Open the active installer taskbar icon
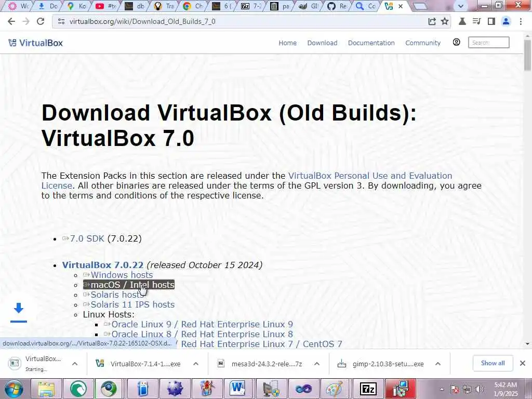Viewport: 532px width, 399px height. tap(401, 389)
